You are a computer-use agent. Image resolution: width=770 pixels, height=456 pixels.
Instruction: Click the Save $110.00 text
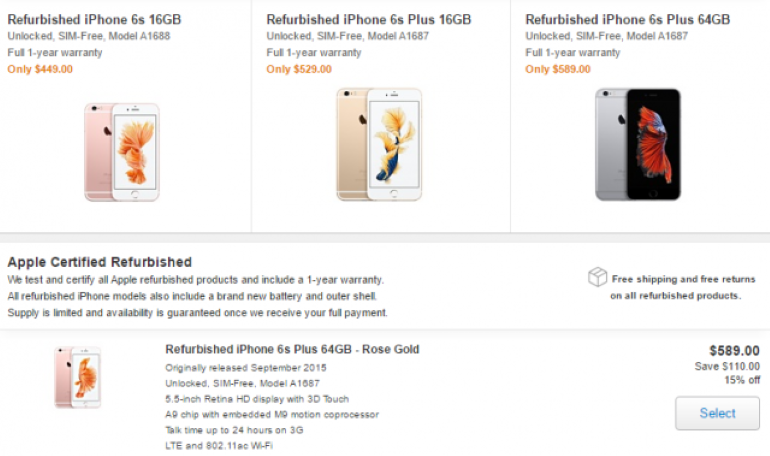(725, 367)
